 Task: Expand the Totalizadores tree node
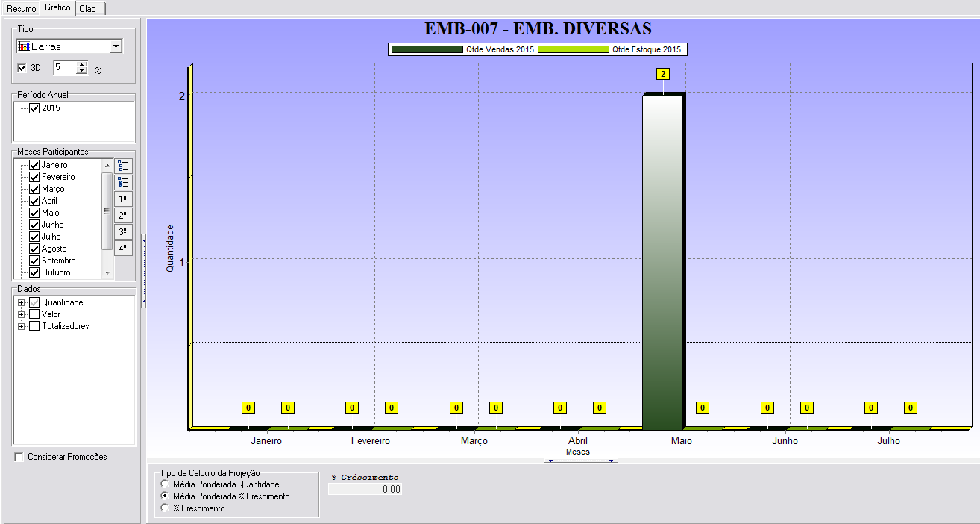click(x=22, y=326)
